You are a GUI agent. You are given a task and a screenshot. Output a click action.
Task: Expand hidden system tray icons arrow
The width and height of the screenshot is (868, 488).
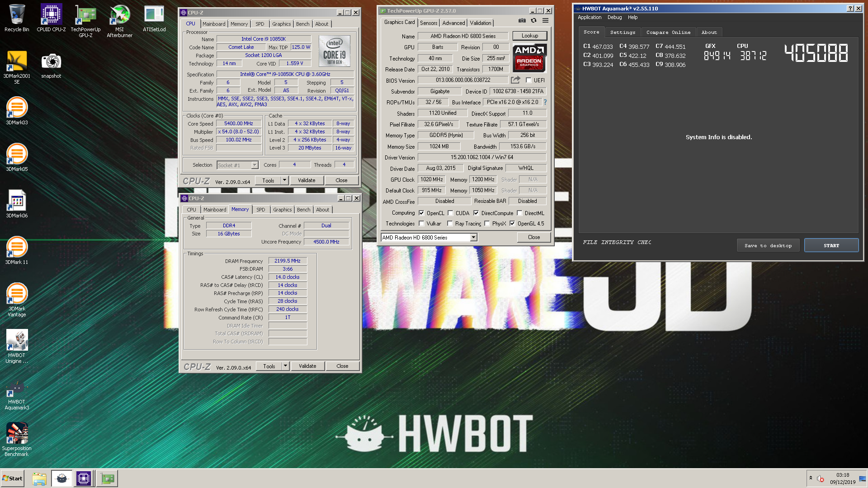tap(811, 478)
